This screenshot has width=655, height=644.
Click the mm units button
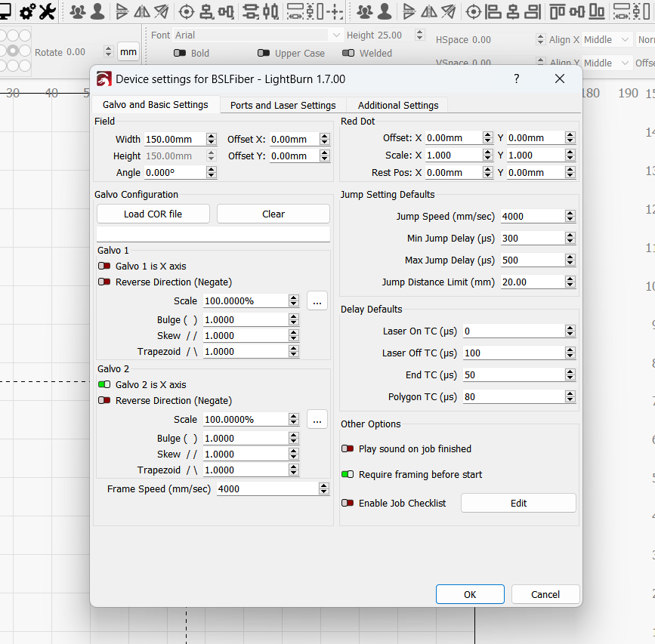128,52
